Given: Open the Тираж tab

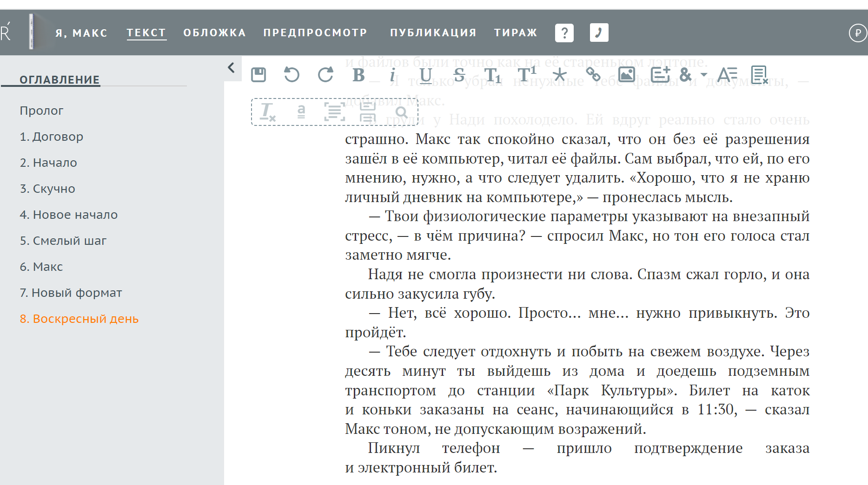Looking at the screenshot, I should [x=516, y=33].
